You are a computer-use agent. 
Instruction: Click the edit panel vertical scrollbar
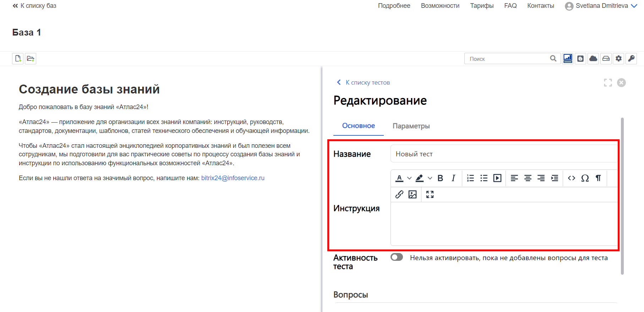pos(622,196)
